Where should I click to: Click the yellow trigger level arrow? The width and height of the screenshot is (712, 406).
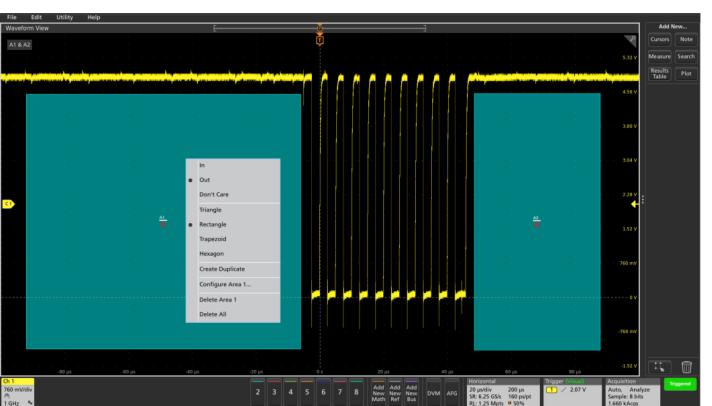[x=635, y=204]
